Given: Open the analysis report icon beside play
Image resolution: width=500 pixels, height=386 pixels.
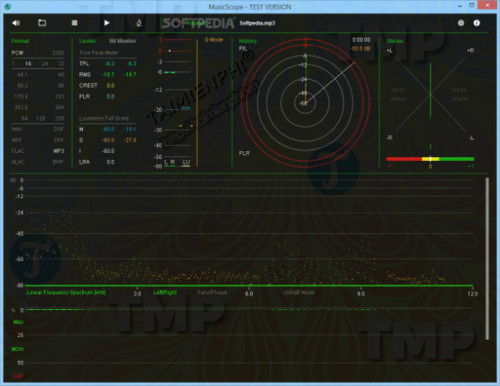Looking at the screenshot, I should [x=139, y=23].
